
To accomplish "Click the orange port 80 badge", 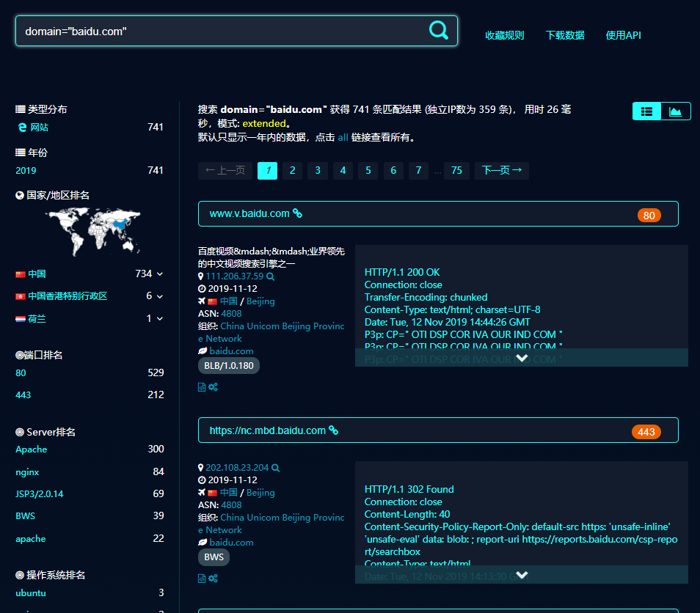I will coord(649,216).
